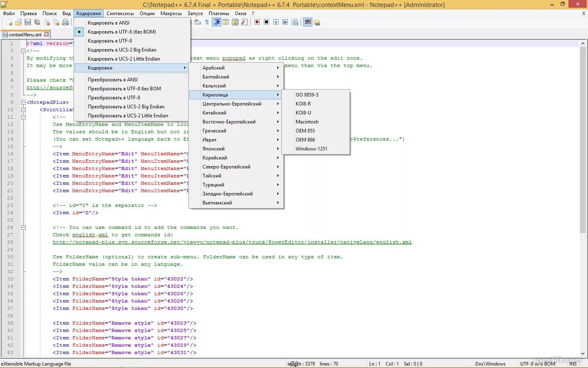Choose ISO 8859-5 encoding
Image resolution: width=588 pixels, height=368 pixels.
pos(316,95)
